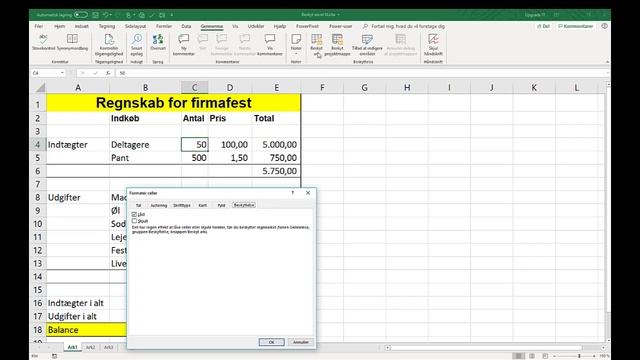This screenshot has height=360, width=640.
Task: Open the Help question mark in dialog
Action: click(293, 193)
